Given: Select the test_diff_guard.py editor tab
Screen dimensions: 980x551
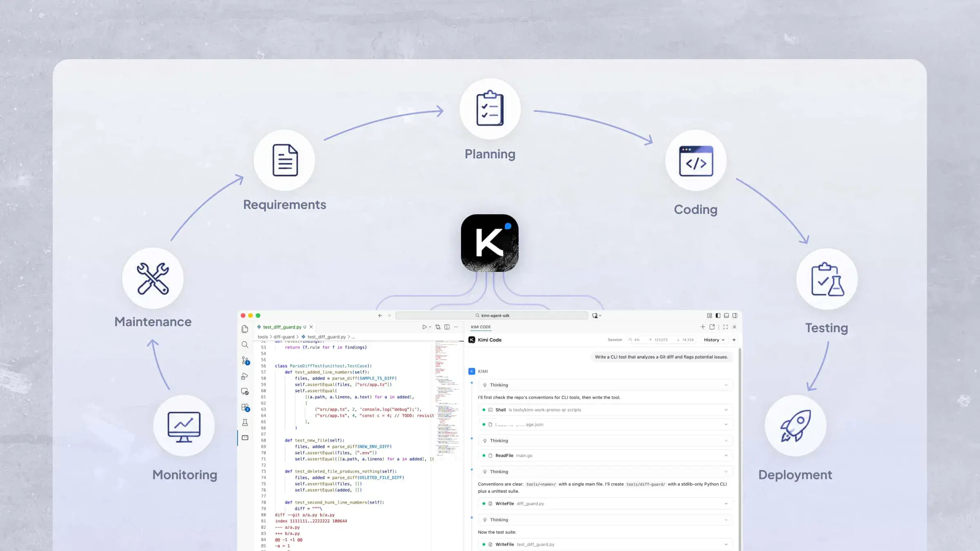Looking at the screenshot, I should coord(285,327).
